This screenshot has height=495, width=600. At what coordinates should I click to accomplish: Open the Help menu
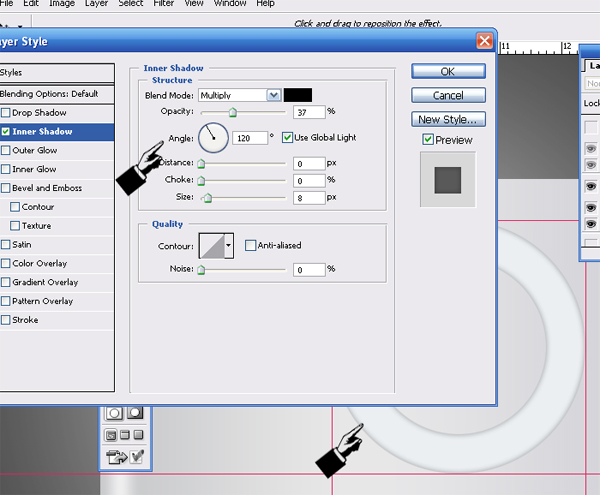click(x=265, y=3)
